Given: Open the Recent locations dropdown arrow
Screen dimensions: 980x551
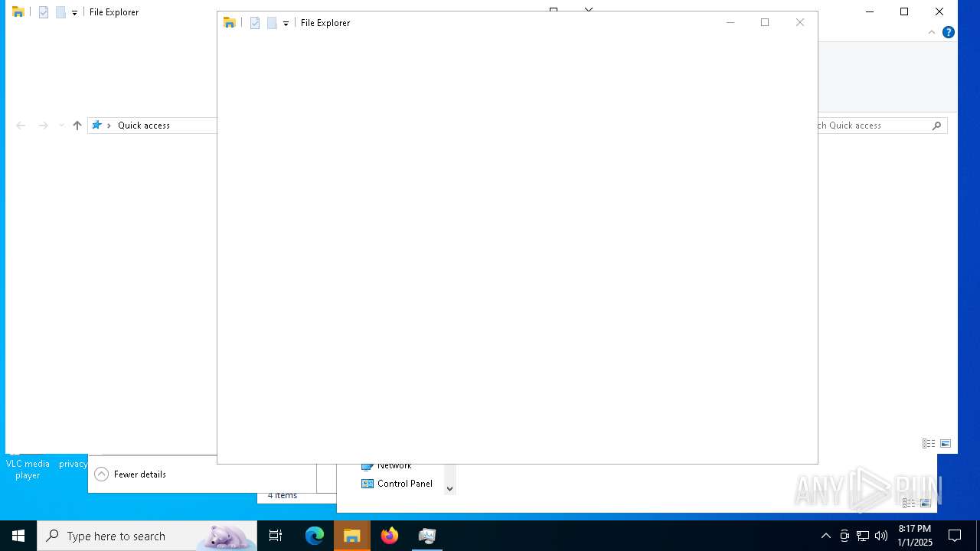Looking at the screenshot, I should click(61, 126).
